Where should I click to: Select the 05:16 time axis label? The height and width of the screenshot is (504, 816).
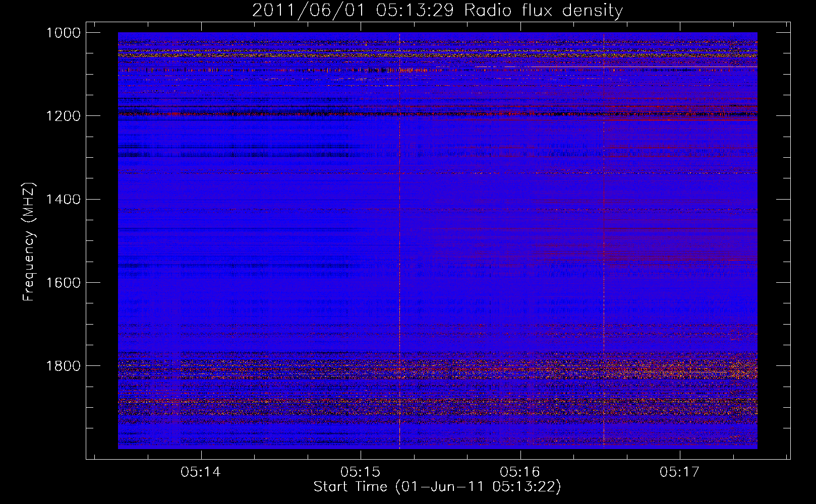pyautogui.click(x=520, y=472)
